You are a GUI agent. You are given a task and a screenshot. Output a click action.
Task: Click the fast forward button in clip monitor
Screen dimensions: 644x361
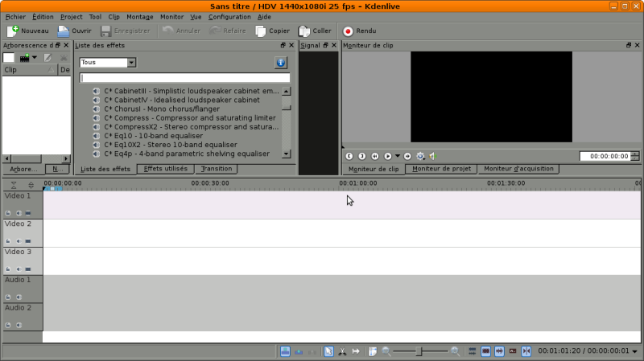pos(407,156)
